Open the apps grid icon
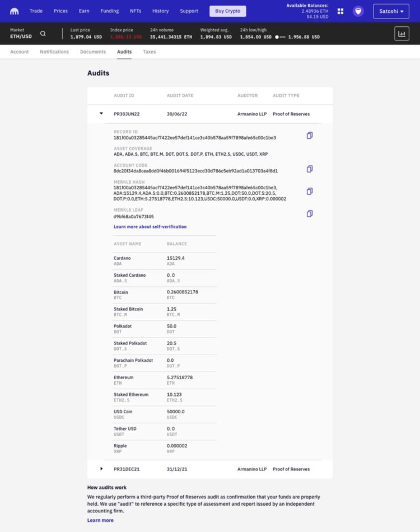The image size is (420, 532). click(x=340, y=11)
